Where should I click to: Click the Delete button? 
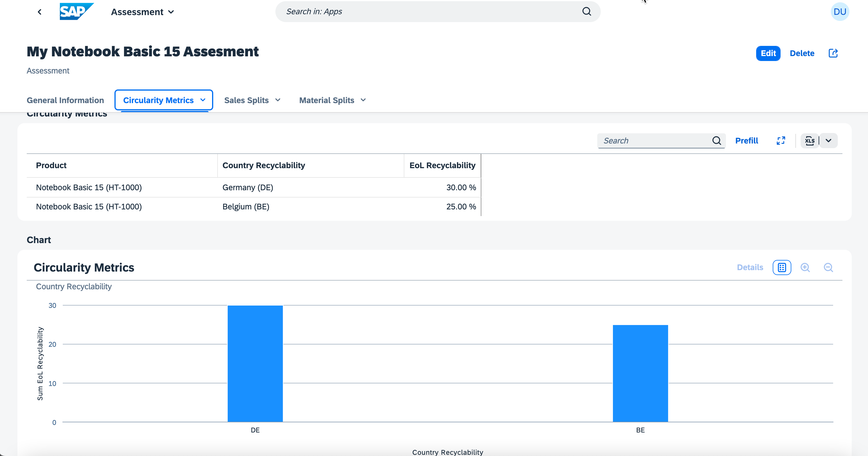[x=802, y=53]
